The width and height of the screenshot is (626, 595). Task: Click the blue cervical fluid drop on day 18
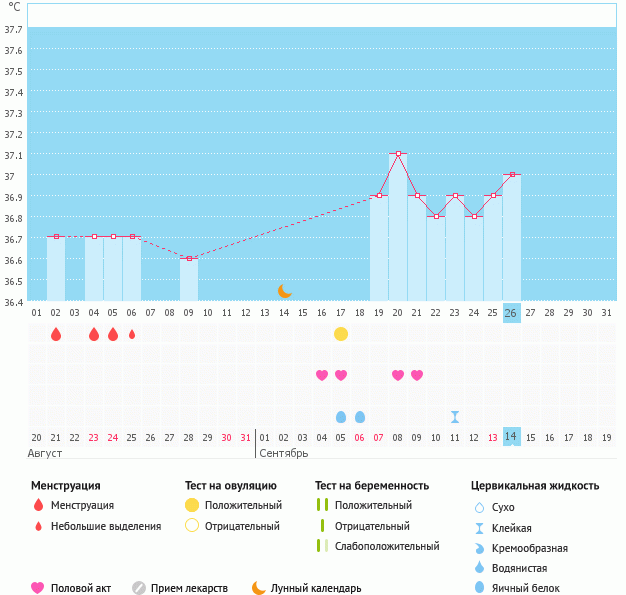click(x=360, y=416)
